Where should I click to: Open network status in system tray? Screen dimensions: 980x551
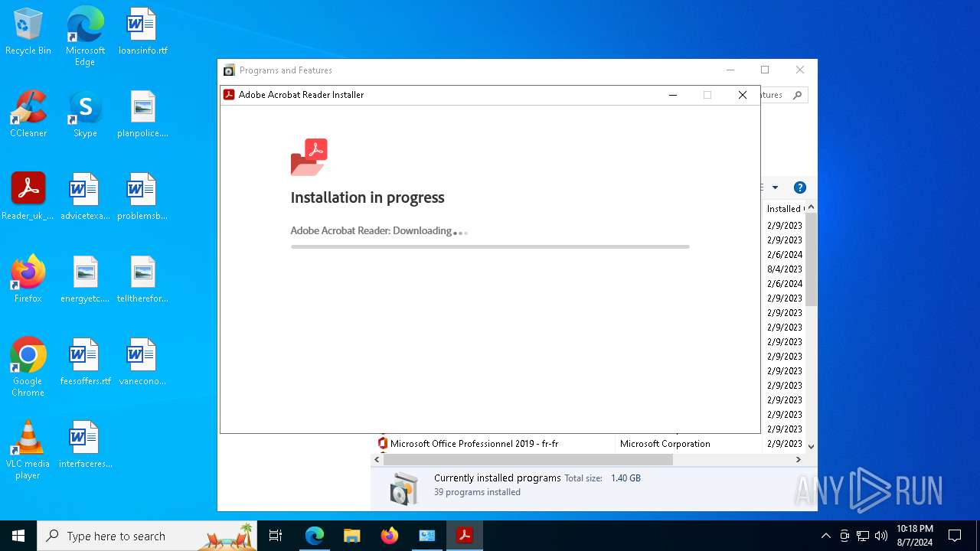(863, 536)
